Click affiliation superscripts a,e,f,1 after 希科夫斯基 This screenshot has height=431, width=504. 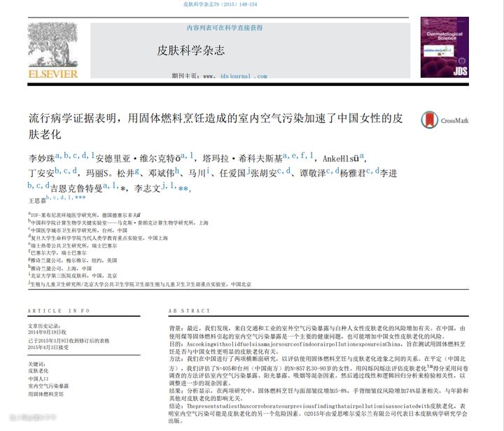pyautogui.click(x=298, y=155)
